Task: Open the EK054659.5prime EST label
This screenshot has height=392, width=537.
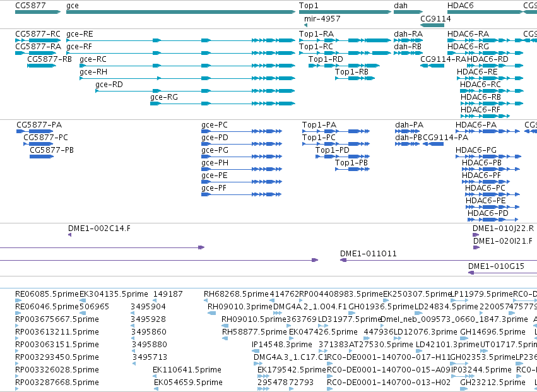Action: [189, 383]
